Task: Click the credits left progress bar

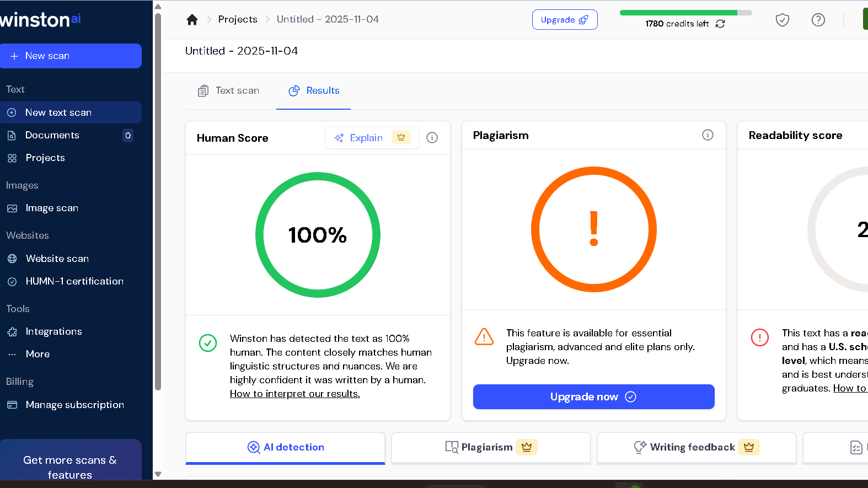Action: pyautogui.click(x=685, y=13)
